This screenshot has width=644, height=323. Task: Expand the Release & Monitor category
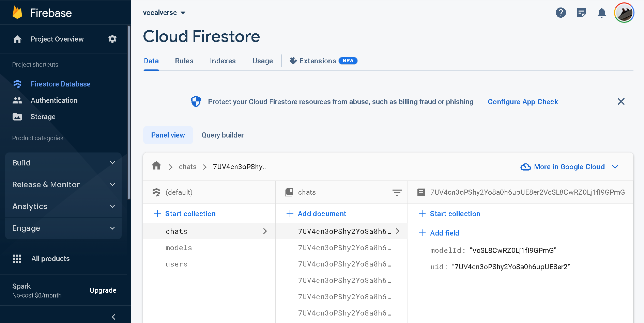pos(63,184)
